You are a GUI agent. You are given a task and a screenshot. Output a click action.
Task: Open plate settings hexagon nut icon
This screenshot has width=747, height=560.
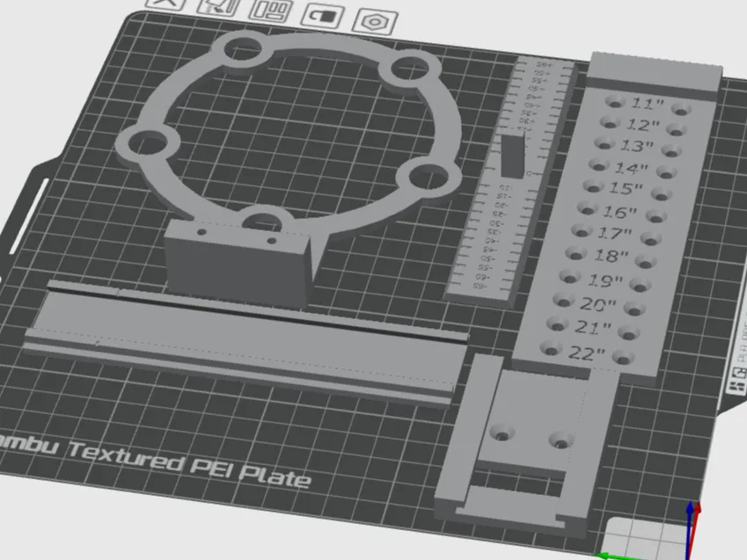375,21
